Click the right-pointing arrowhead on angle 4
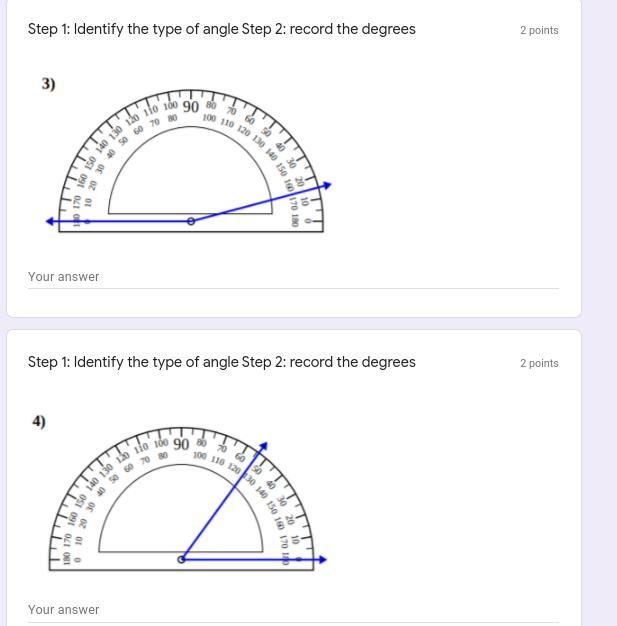Viewport: 617px width, 626px height. point(323,560)
